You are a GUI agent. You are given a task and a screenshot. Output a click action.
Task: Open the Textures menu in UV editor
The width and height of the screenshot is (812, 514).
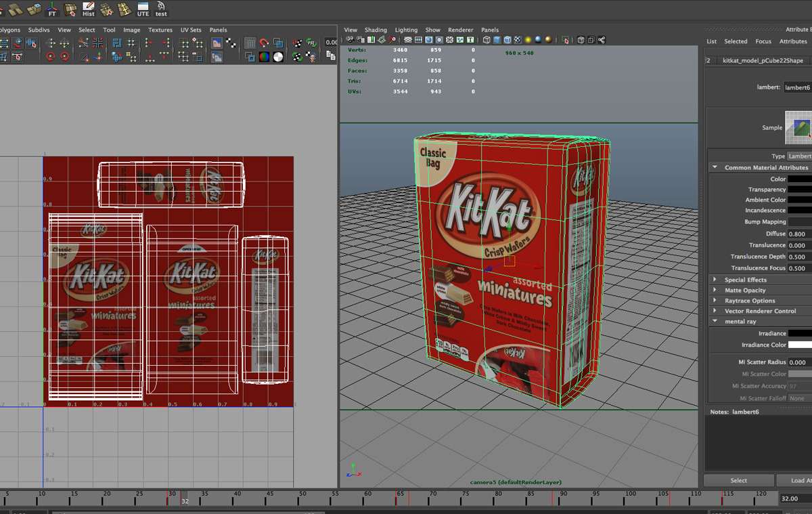coord(160,30)
